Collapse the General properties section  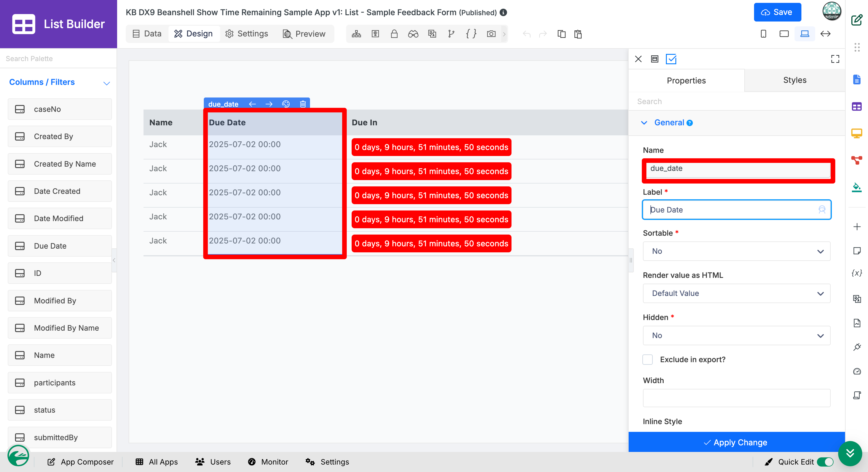point(644,122)
